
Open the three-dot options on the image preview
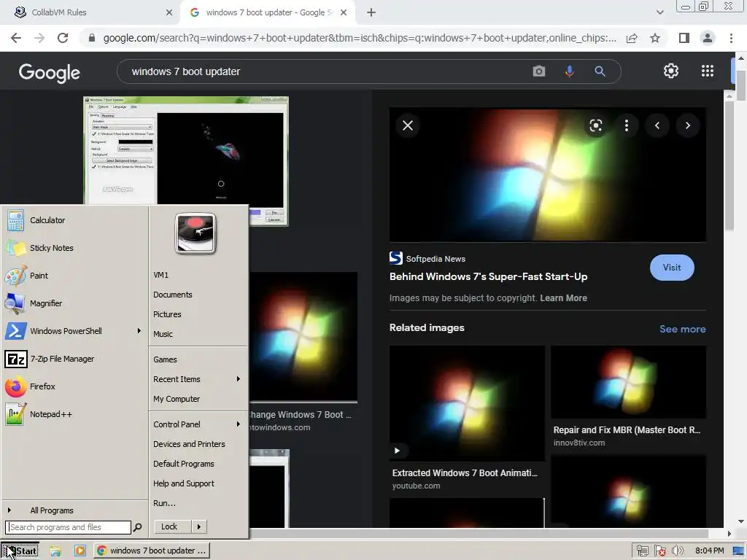[627, 125]
